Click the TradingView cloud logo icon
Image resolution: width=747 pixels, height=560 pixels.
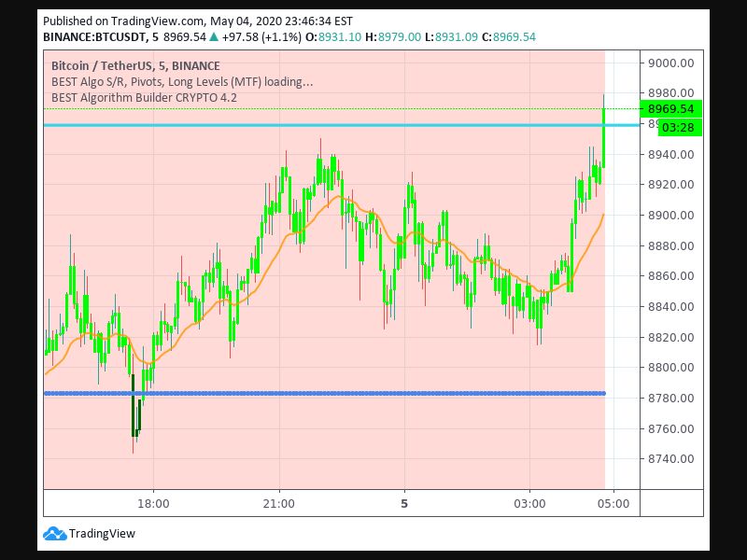pos(54,533)
